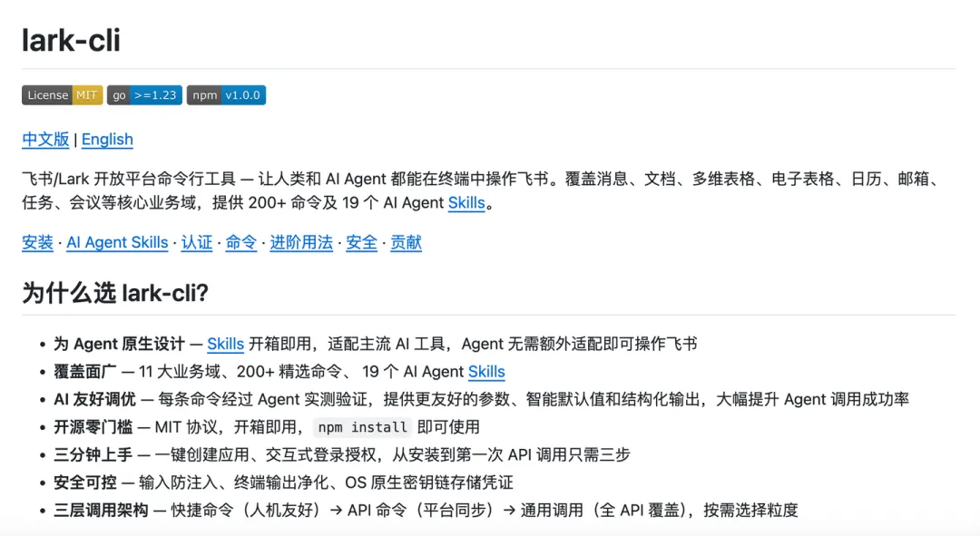Jump to the 安装 section link
Screen dimensions: 980x536
pos(37,242)
